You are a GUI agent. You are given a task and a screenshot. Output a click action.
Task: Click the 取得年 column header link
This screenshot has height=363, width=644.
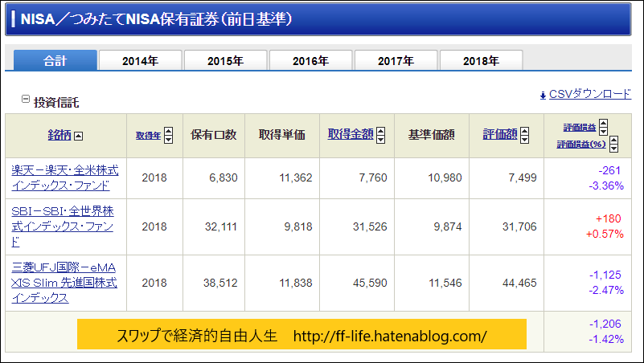coord(148,136)
